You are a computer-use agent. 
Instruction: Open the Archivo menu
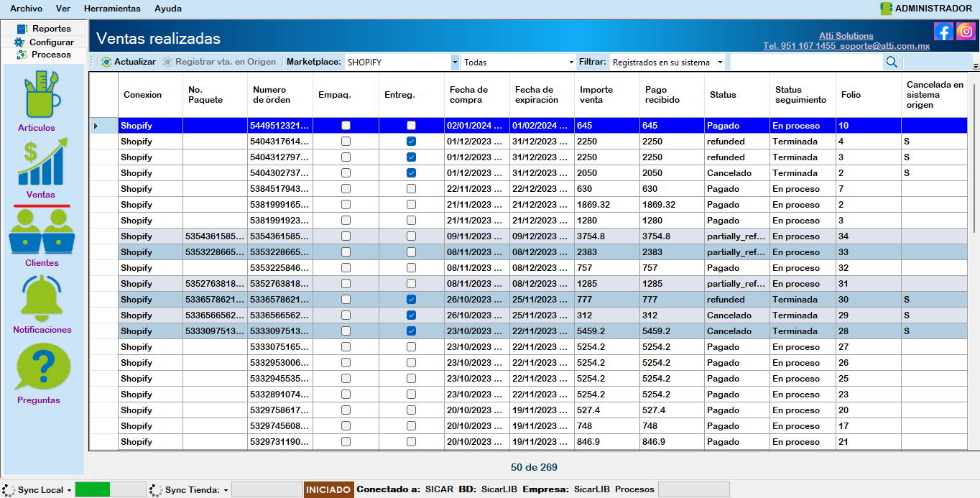point(26,9)
